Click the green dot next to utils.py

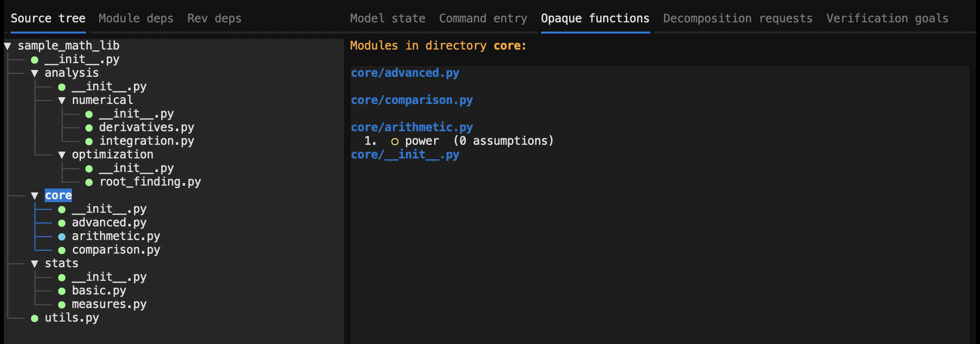34,319
